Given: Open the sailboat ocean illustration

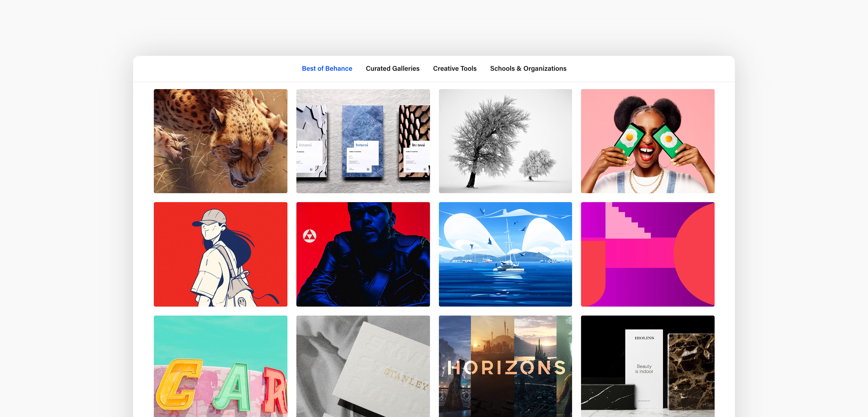Looking at the screenshot, I should pos(505,254).
